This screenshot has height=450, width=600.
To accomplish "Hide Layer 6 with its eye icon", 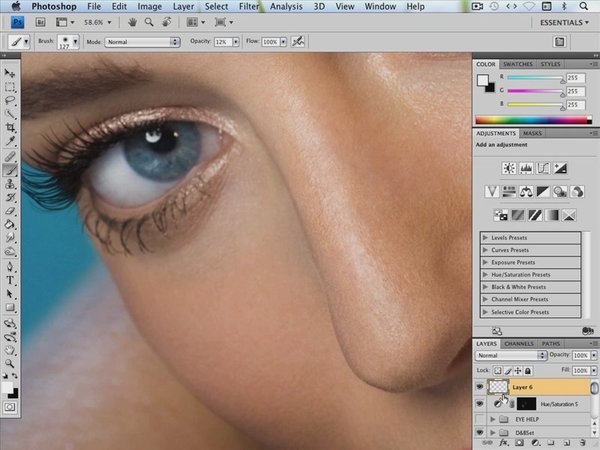I will [481, 387].
